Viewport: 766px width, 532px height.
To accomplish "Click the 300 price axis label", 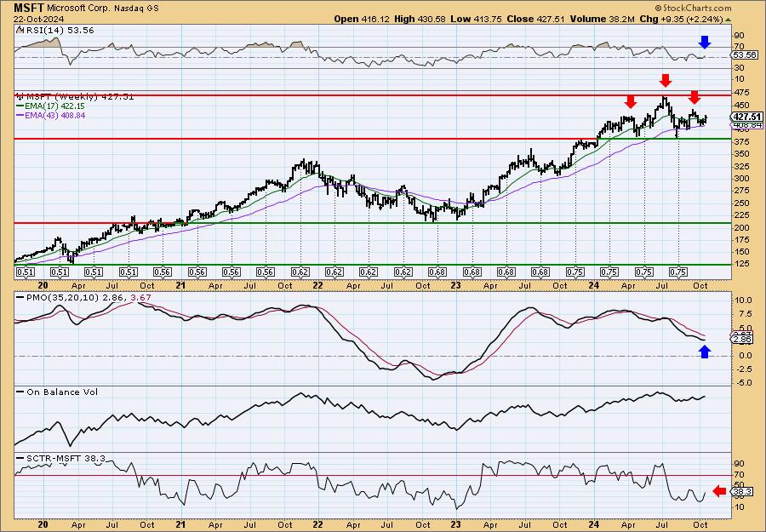I will [x=740, y=178].
